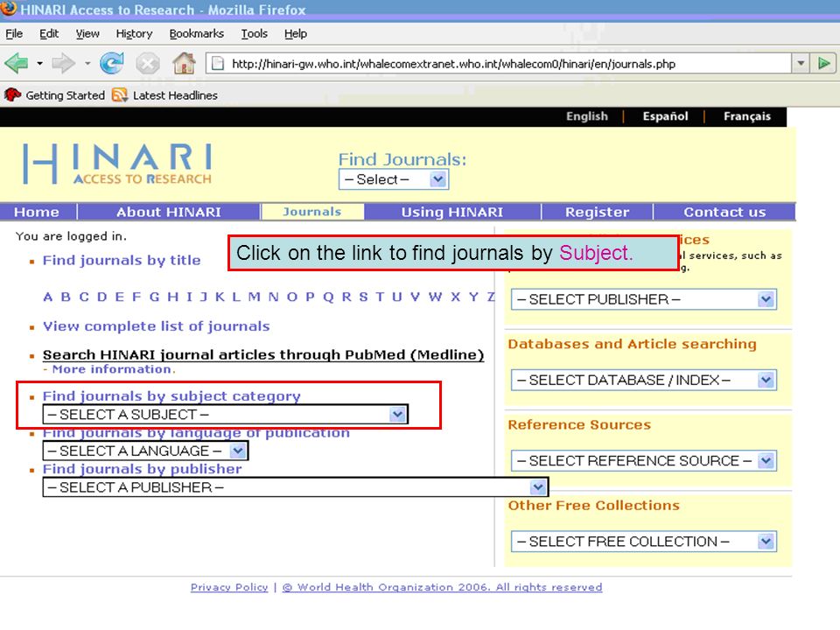Open Search HINARI journal articles through PubMed
The image size is (840, 630).
(263, 354)
